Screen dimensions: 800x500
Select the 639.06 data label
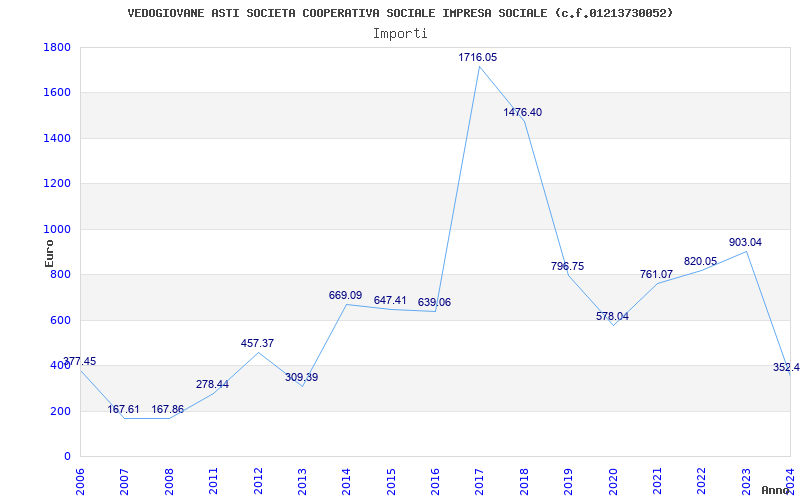pos(434,303)
